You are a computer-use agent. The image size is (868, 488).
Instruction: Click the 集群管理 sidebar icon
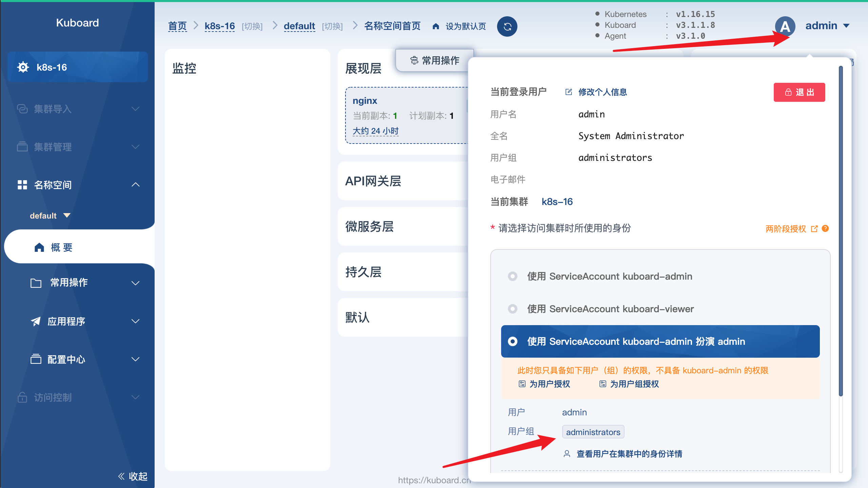[x=22, y=147]
